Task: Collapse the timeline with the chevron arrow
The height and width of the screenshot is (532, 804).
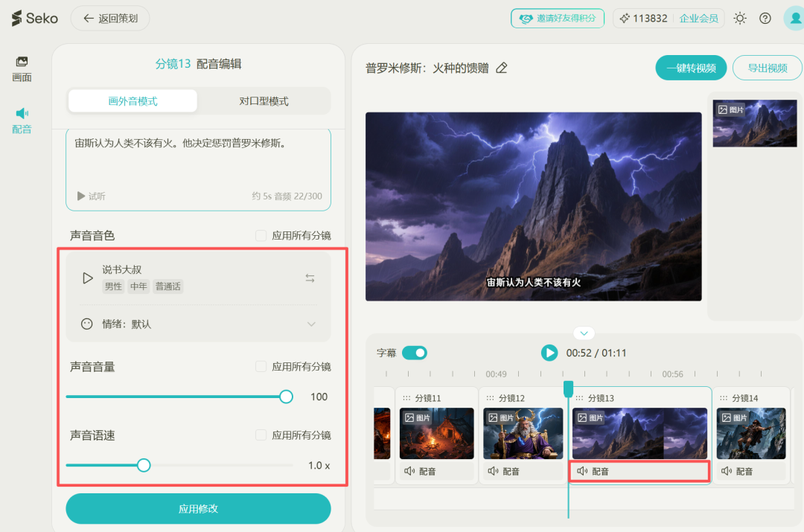Action: (584, 333)
